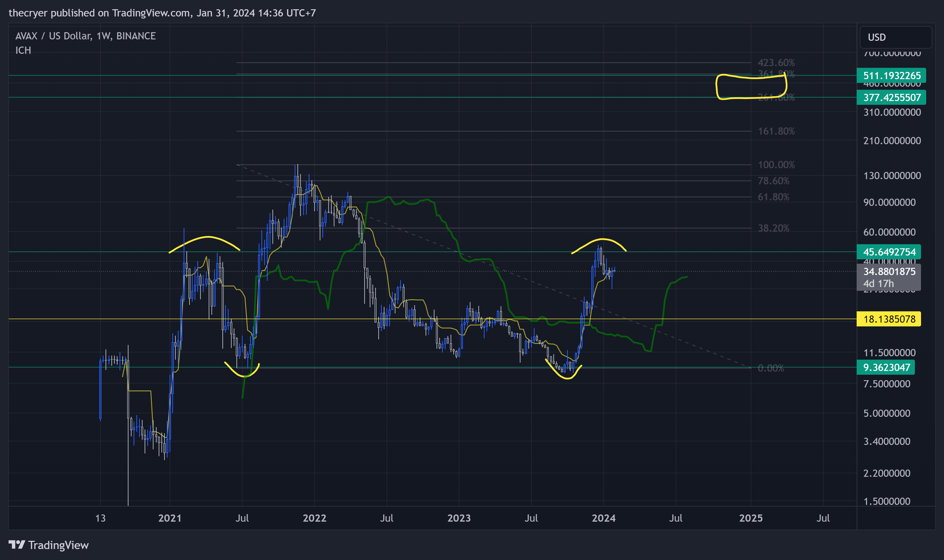The width and height of the screenshot is (944, 560).
Task: Click the current price 34.8801875 label
Action: click(888, 277)
